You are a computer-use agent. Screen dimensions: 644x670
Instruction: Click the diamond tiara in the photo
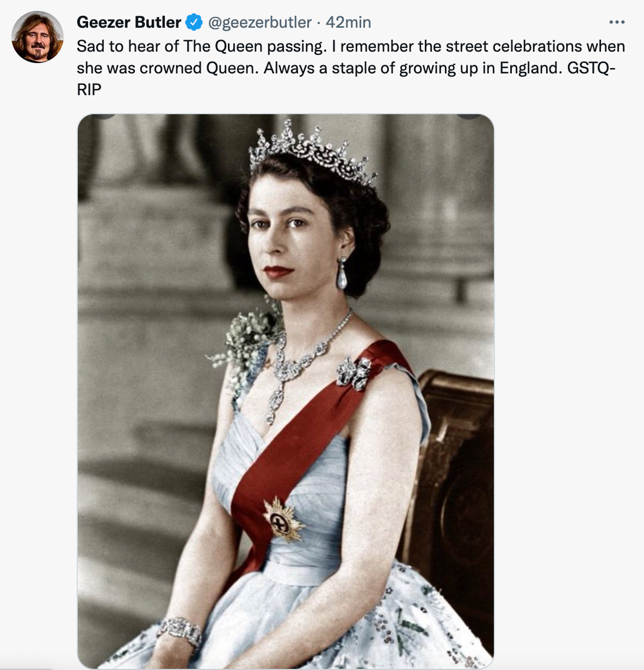point(313,150)
